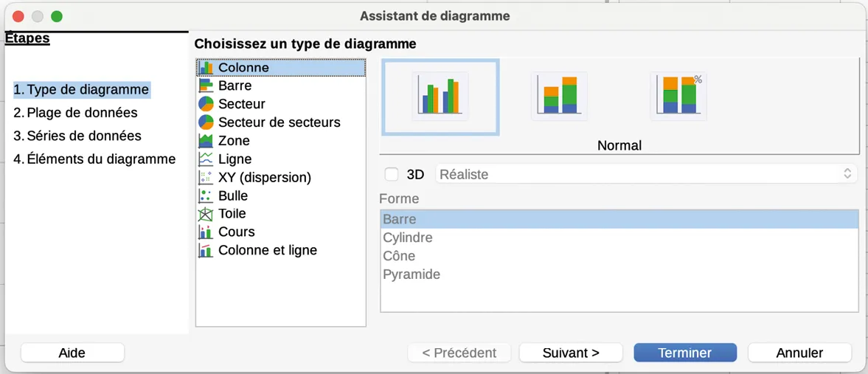Close the Assistant de diagramme window

tap(18, 17)
